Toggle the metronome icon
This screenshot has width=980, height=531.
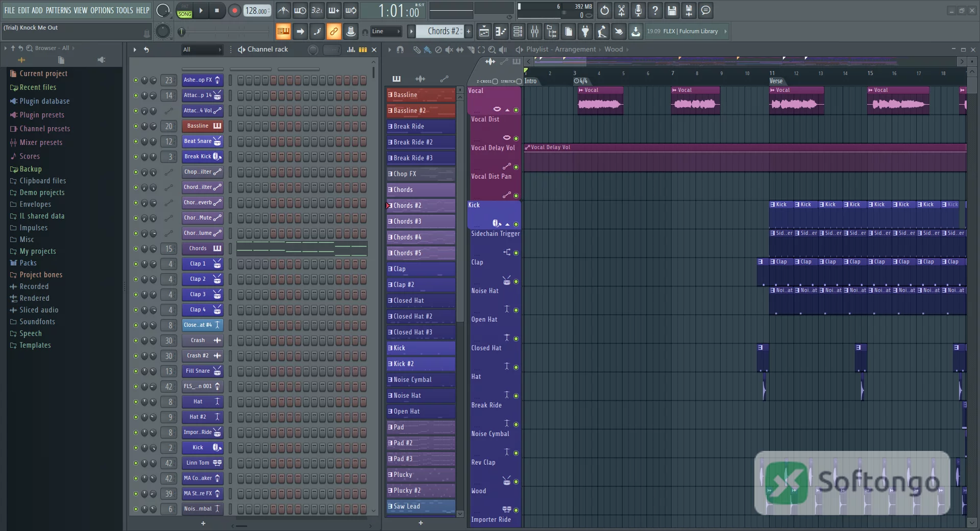click(x=283, y=10)
